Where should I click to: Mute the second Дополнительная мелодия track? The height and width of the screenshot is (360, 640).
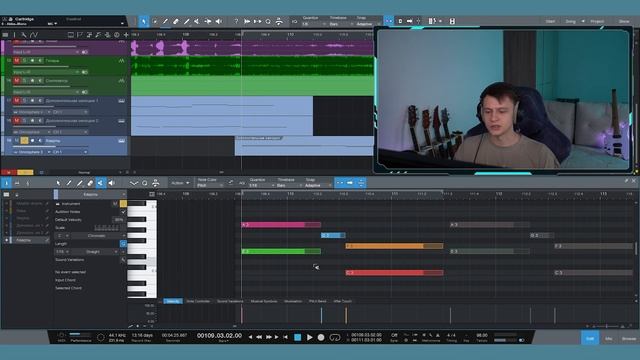[x=17, y=120]
